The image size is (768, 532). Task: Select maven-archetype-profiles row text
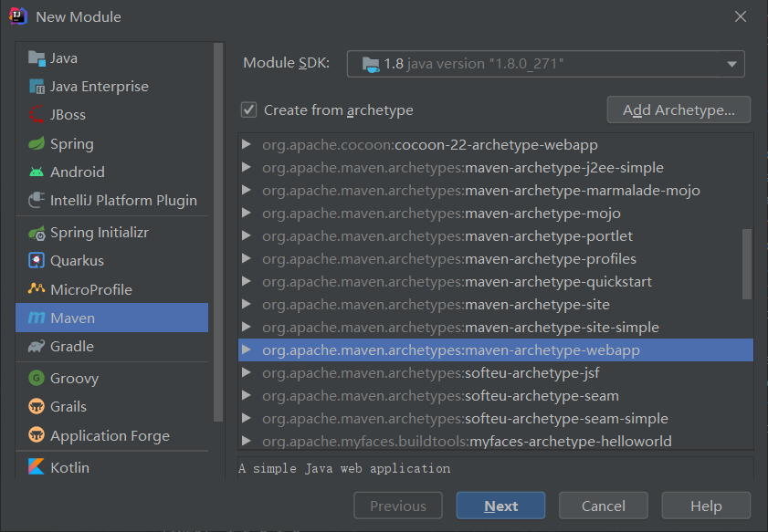tap(449, 259)
